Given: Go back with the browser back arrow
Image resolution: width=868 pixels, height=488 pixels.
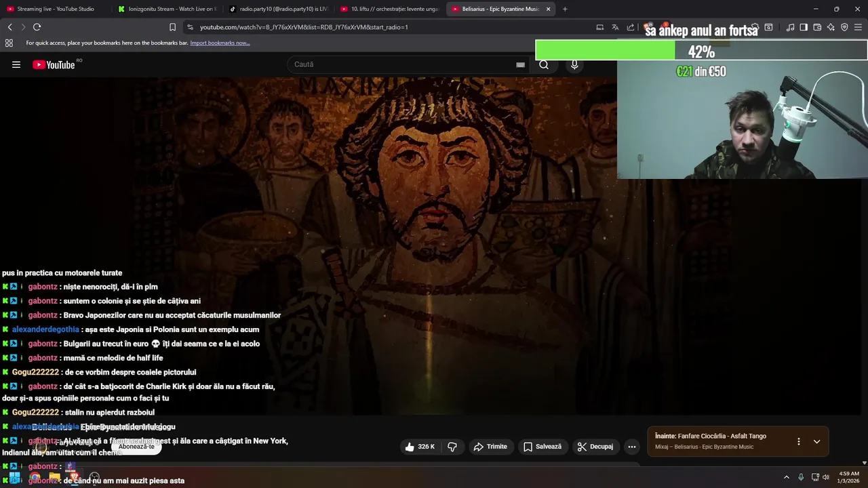Looking at the screenshot, I should click(9, 27).
